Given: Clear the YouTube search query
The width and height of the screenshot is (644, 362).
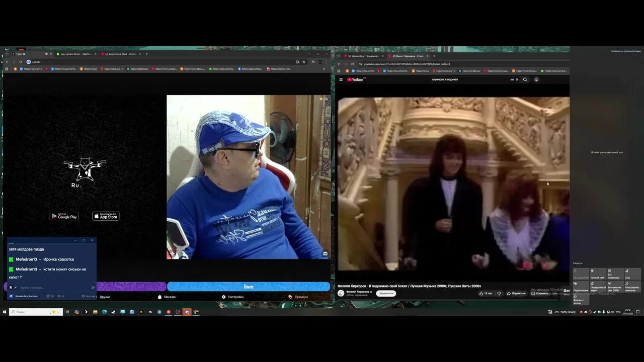Looking at the screenshot, I should (517, 79).
